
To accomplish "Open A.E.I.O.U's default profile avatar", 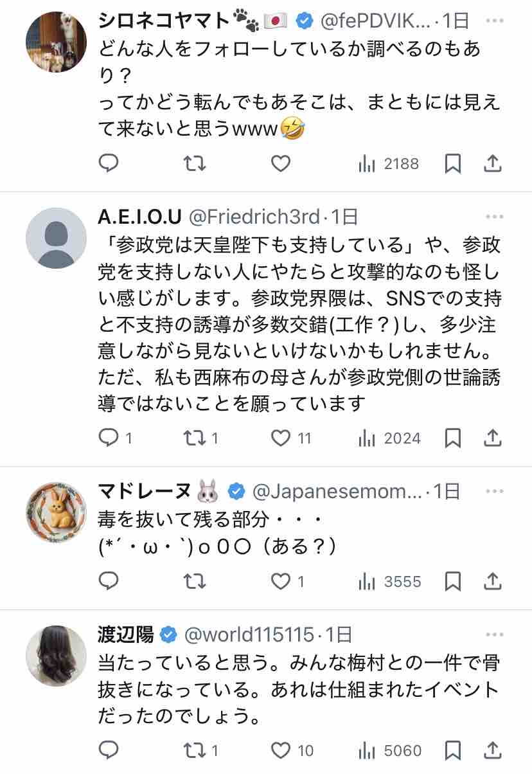I will [56, 238].
